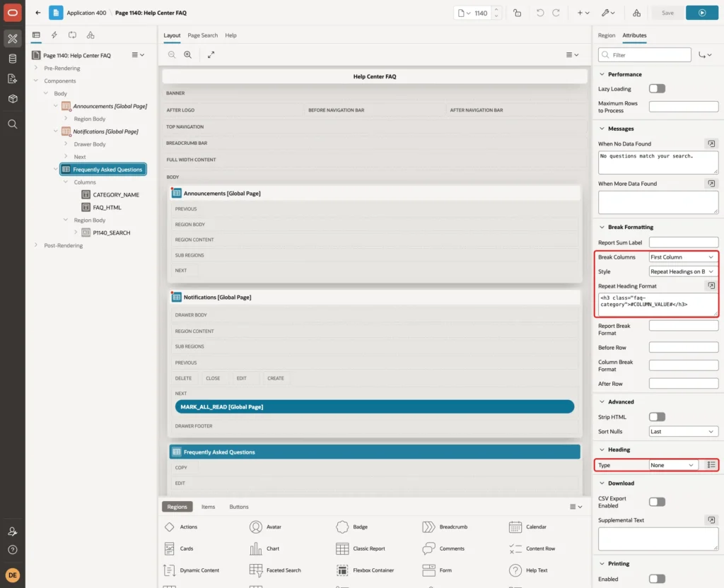The height and width of the screenshot is (588, 724).
Task: Expand the layout to full screen
Action: (x=211, y=54)
